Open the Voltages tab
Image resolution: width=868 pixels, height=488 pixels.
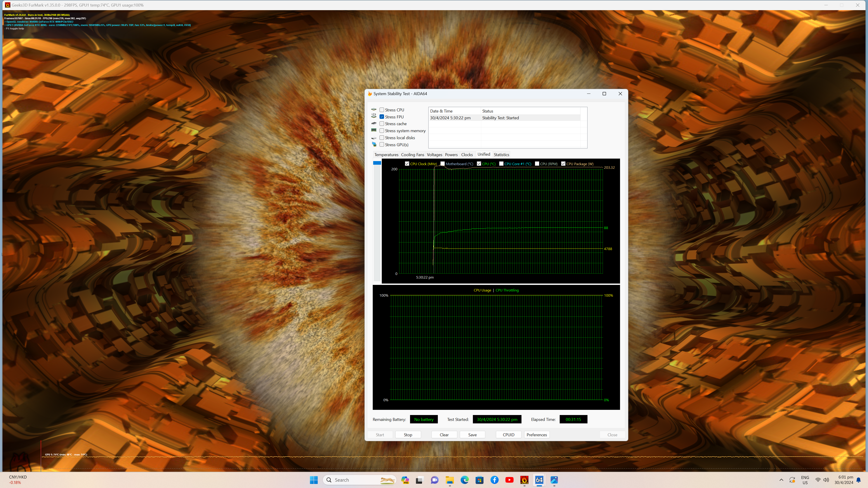coord(434,155)
